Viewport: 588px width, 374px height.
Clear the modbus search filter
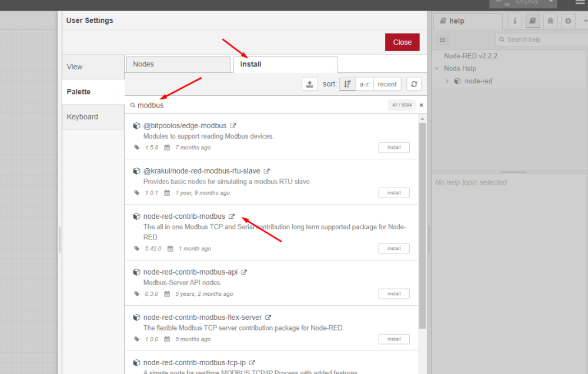coord(421,105)
